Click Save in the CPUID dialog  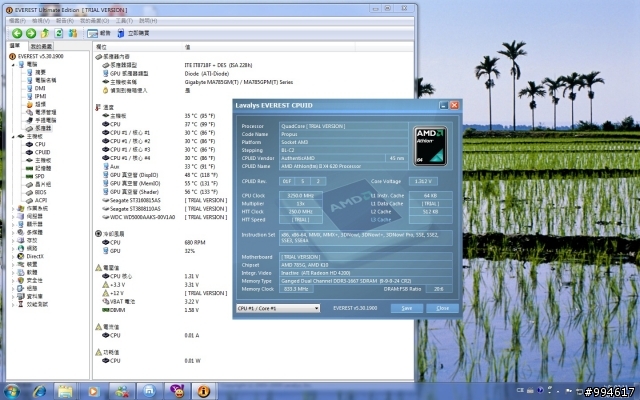coord(407,308)
